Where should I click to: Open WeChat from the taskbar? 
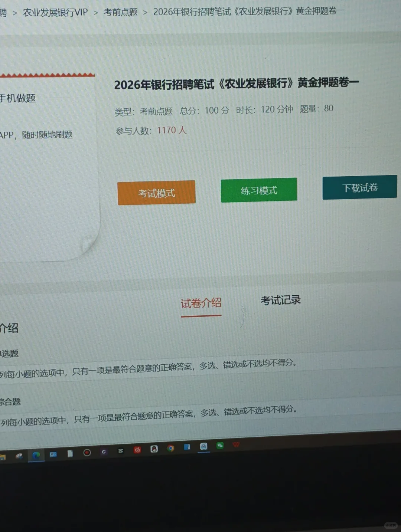pyautogui.click(x=220, y=445)
